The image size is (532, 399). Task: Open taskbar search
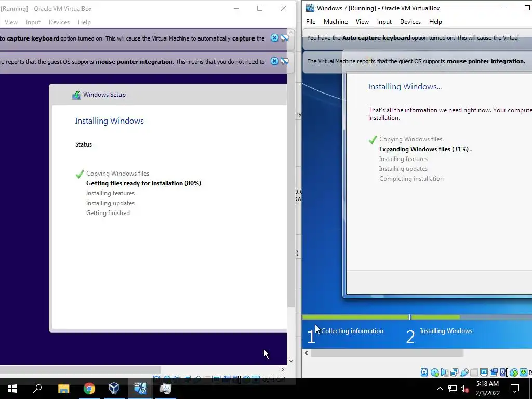click(37, 389)
